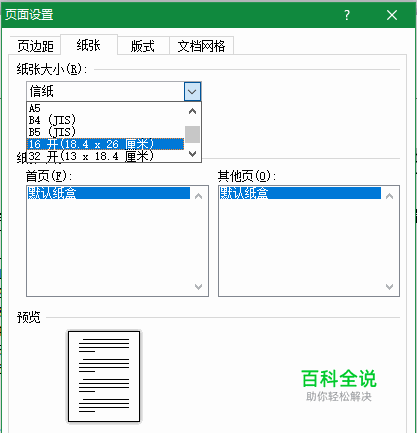This screenshot has width=417, height=433.
Task: Click 其他页 list scroll down arrow
Action: (x=389, y=287)
